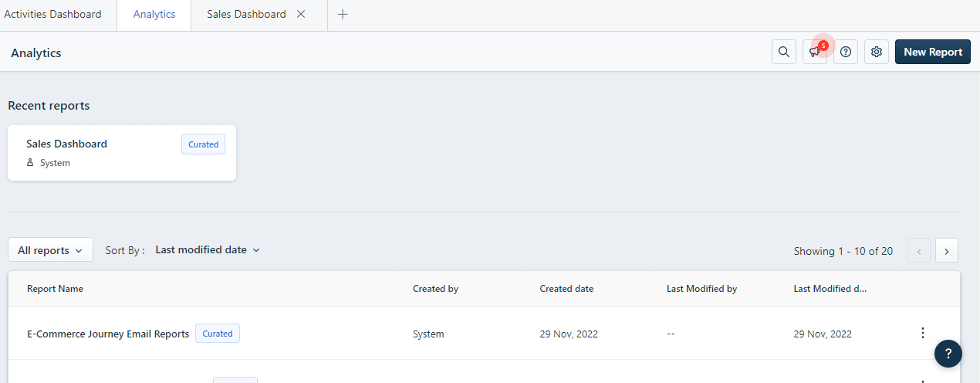Click the Recent reports heading

[x=49, y=106]
